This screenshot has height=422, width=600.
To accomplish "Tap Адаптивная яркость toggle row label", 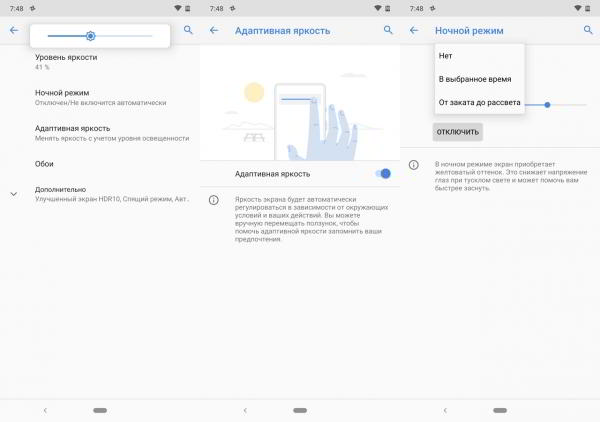I will (272, 174).
